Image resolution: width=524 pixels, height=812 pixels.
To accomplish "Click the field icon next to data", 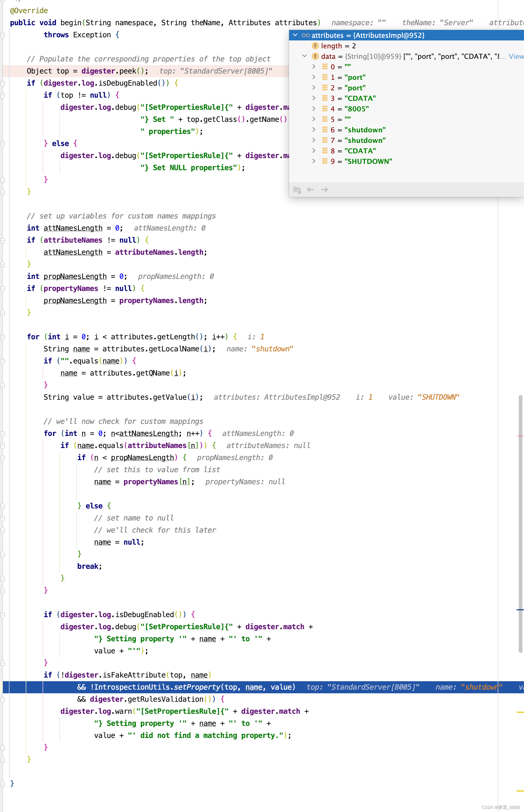I will click(315, 56).
